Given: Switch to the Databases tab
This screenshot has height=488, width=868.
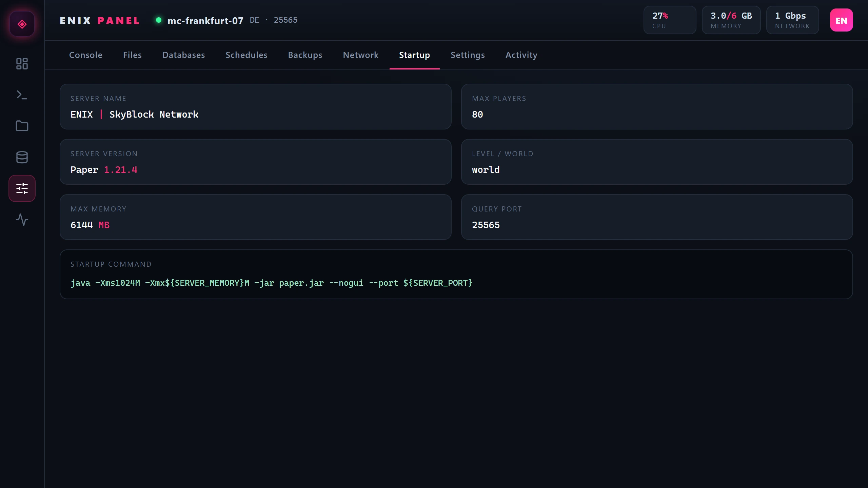Looking at the screenshot, I should point(183,55).
